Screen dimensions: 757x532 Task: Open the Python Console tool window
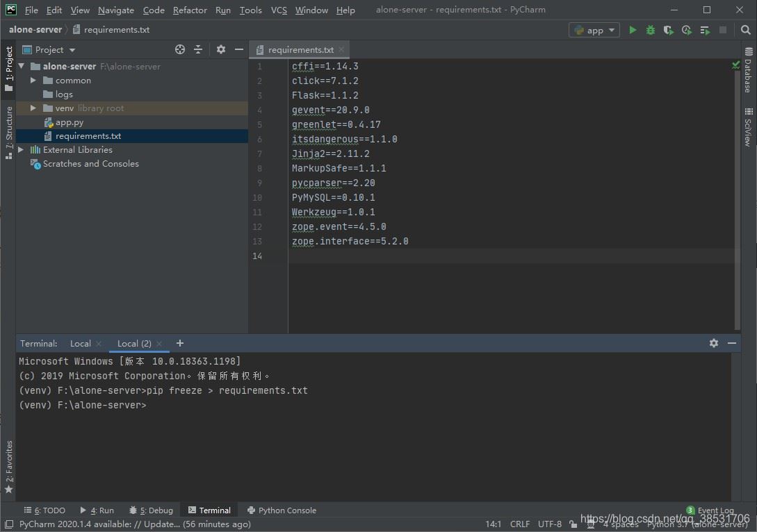tap(282, 510)
